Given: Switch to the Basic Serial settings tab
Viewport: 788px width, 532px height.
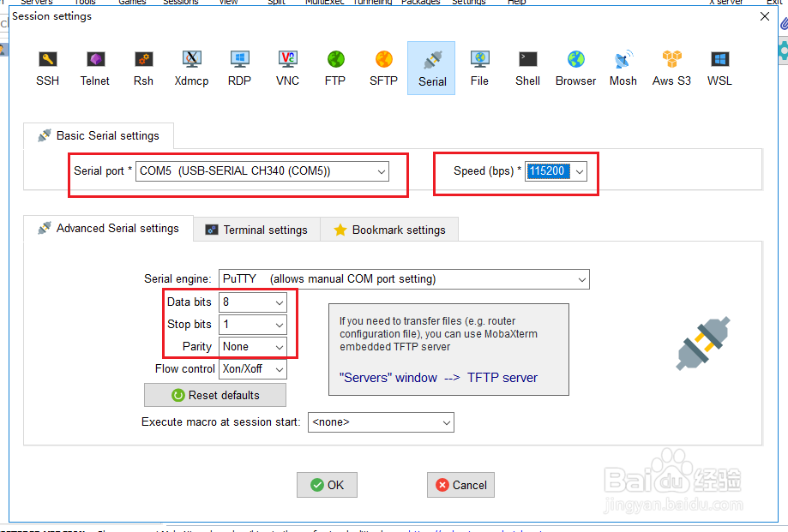Looking at the screenshot, I should tap(99, 135).
